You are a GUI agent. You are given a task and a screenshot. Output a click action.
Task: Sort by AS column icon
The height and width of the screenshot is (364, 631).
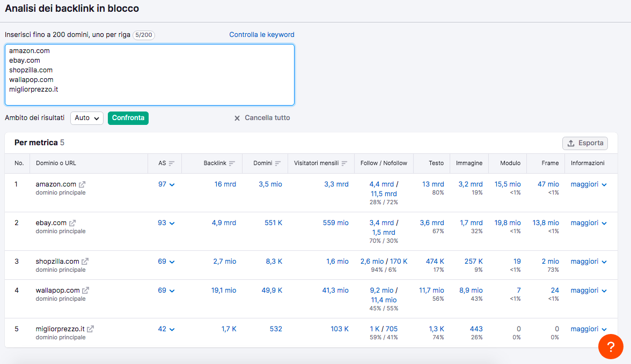click(x=172, y=164)
